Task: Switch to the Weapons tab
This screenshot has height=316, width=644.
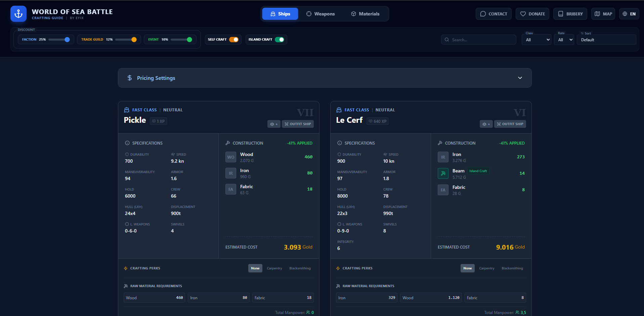Action: [320, 14]
